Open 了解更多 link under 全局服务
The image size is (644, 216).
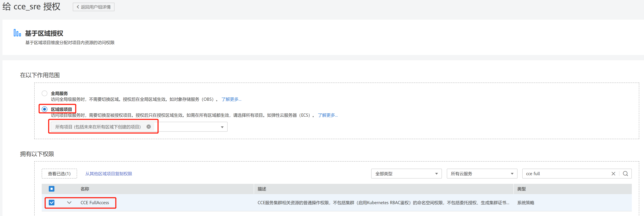point(231,99)
